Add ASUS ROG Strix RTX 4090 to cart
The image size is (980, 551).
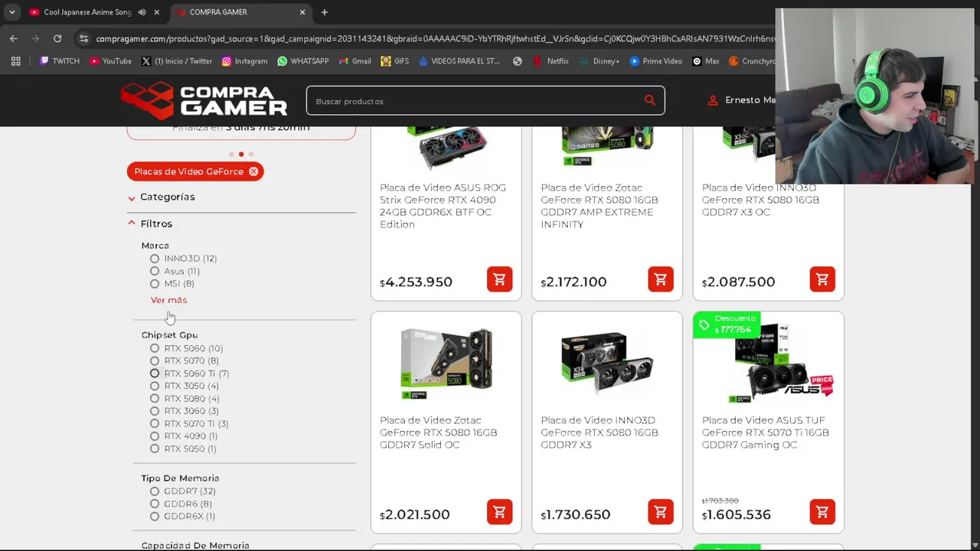pyautogui.click(x=499, y=279)
